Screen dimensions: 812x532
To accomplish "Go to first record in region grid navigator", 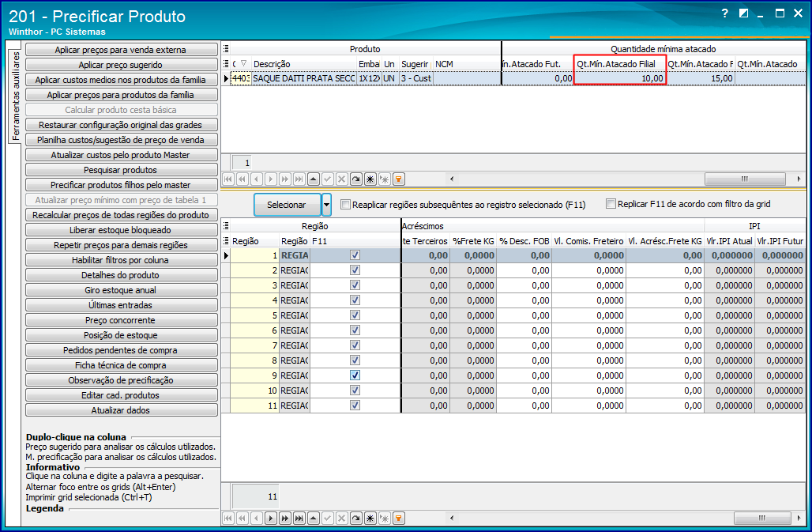I will [x=227, y=518].
